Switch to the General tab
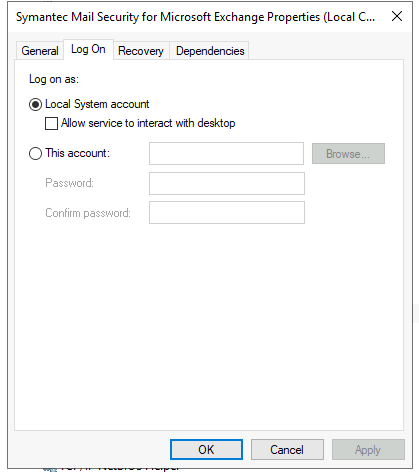Screen dimensions: 419x472 click(40, 51)
